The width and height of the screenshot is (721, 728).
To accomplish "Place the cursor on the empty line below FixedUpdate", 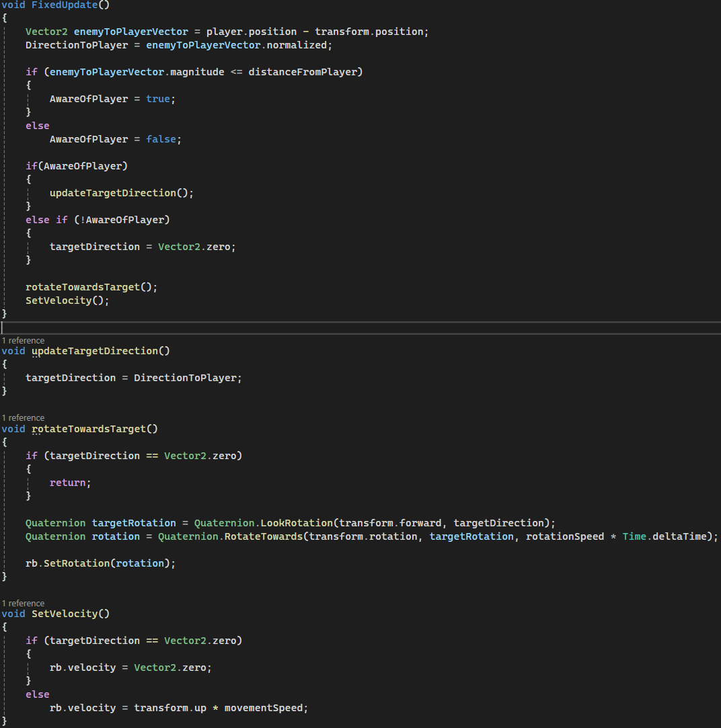I will pyautogui.click(x=360, y=328).
